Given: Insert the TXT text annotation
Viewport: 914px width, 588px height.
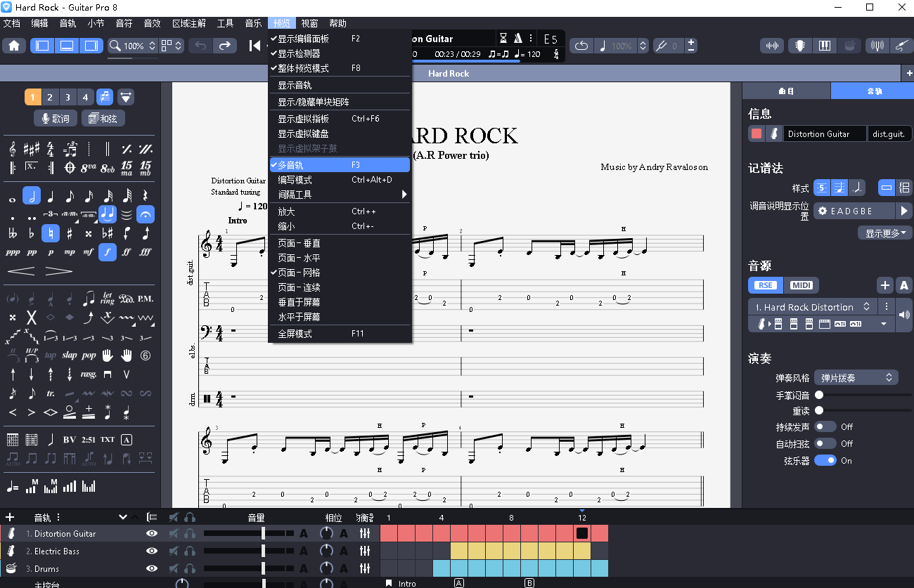Looking at the screenshot, I should point(108,440).
